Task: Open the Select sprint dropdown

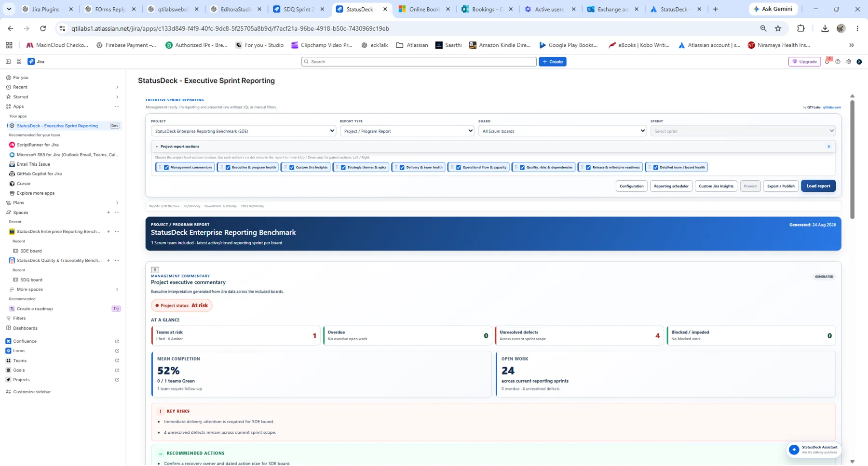Action: 743,131
